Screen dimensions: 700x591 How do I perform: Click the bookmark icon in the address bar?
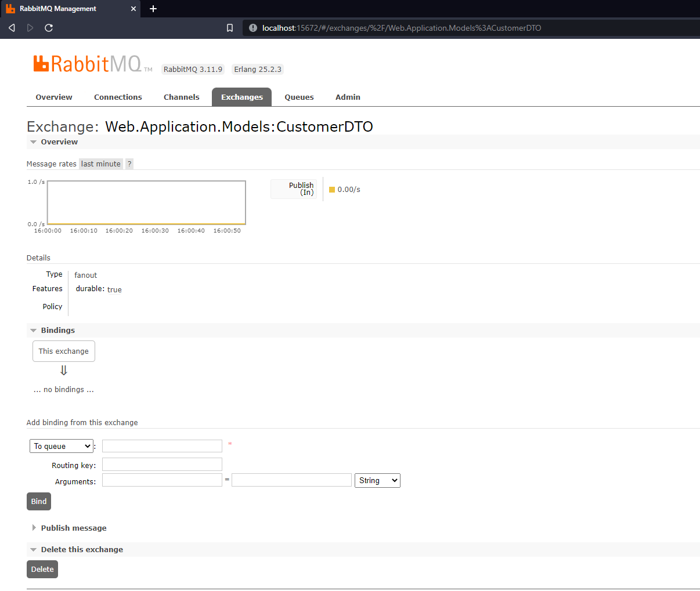point(230,28)
